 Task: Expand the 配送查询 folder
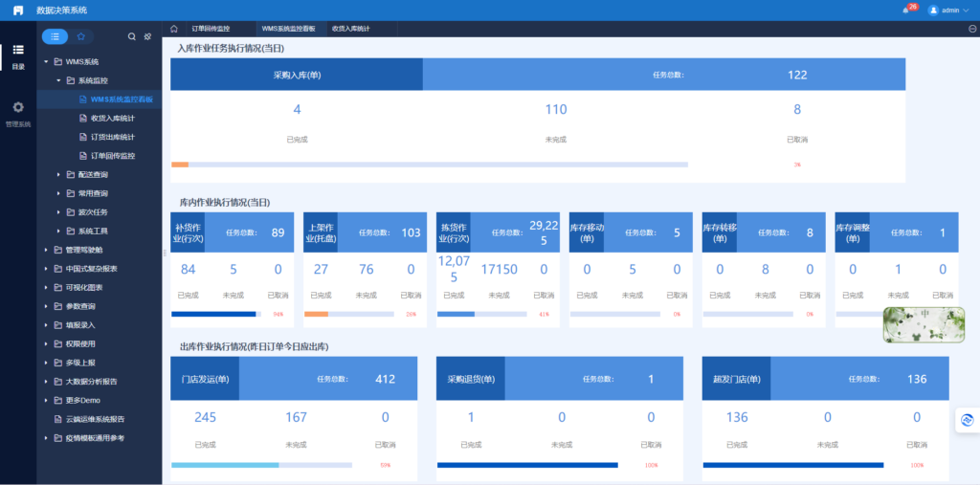tap(58, 174)
